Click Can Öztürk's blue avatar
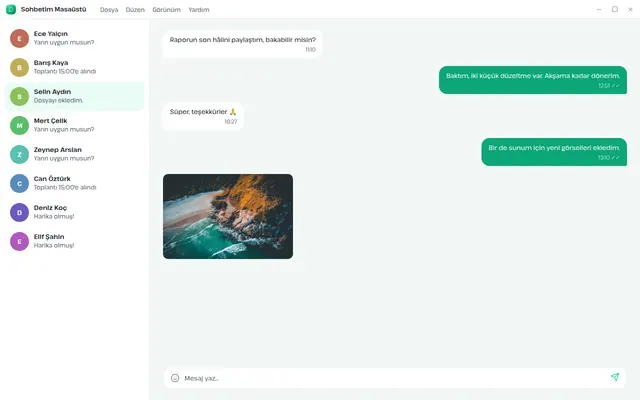Viewport: 640px width, 400px height. click(19, 183)
